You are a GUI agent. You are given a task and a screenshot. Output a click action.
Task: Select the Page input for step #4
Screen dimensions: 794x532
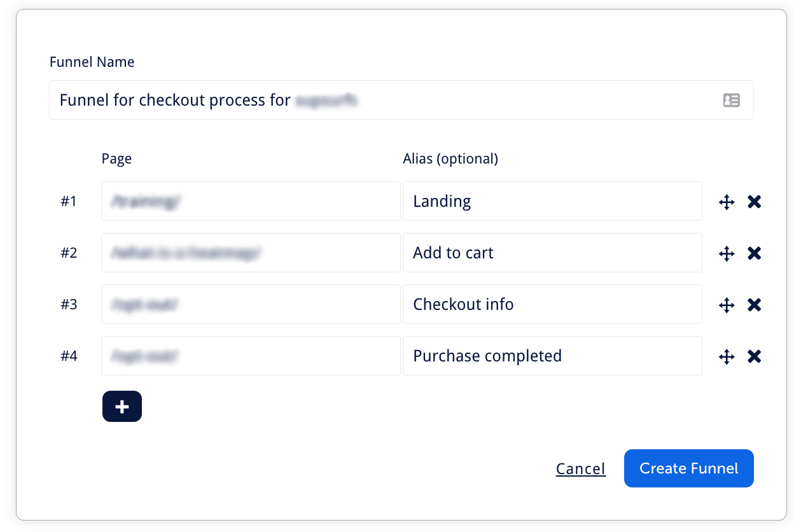pyautogui.click(x=250, y=356)
